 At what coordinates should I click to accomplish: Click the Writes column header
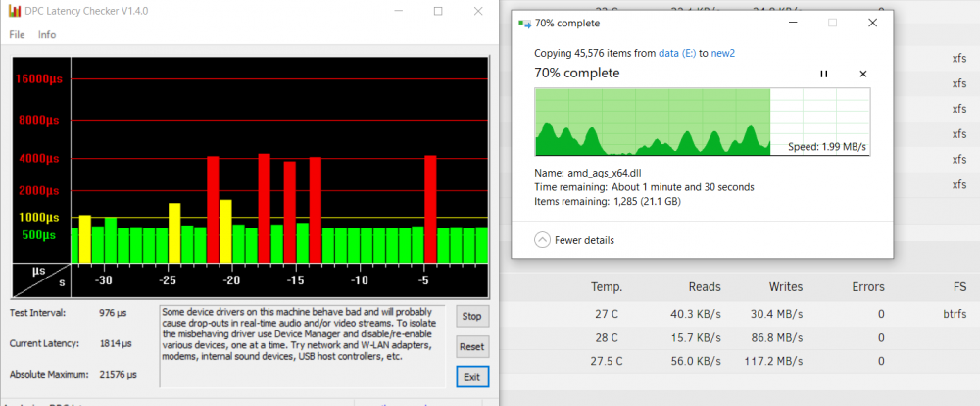786,287
